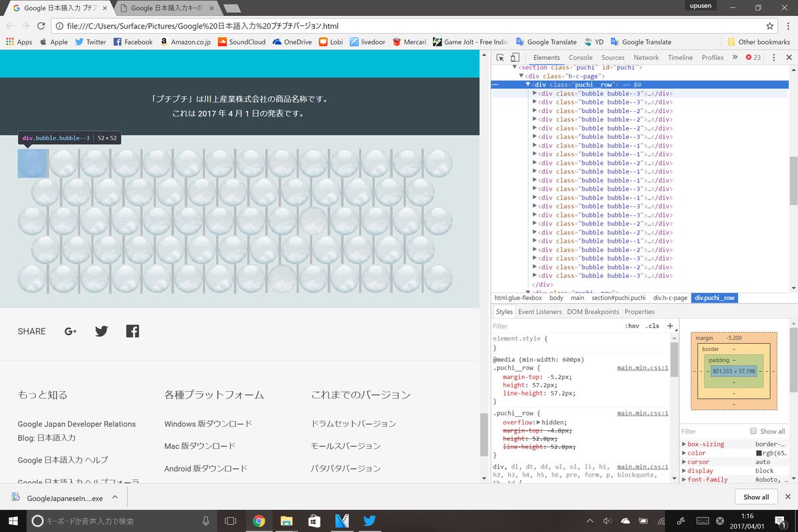Switch to the Sources tab
The image size is (798, 532).
click(613, 57)
